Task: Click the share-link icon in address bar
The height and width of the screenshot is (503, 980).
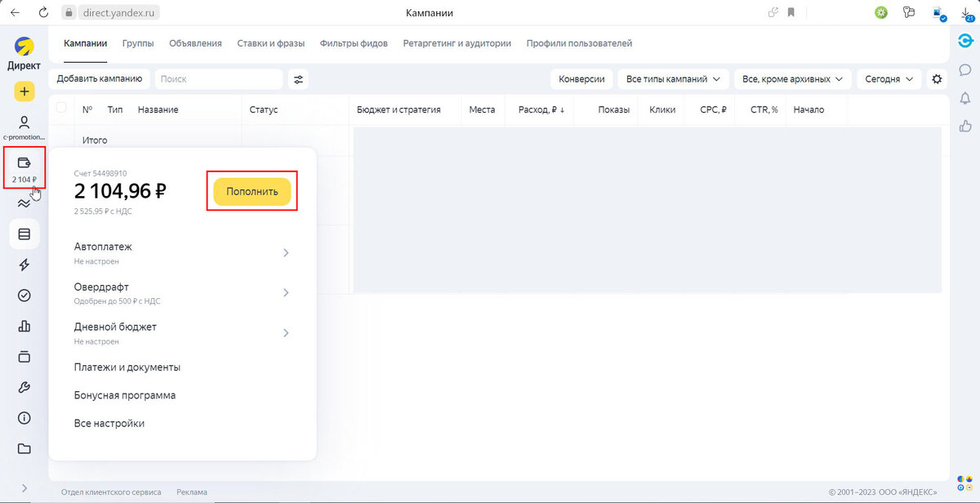Action: [773, 12]
